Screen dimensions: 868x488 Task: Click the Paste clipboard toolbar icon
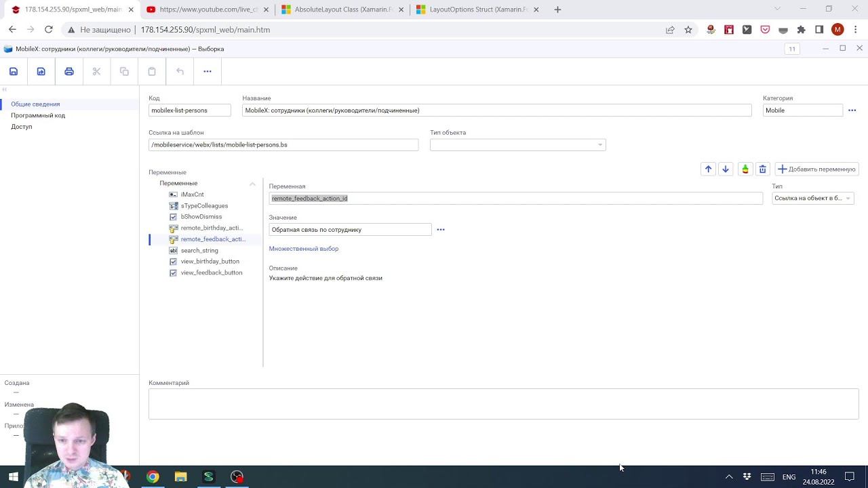tap(152, 71)
